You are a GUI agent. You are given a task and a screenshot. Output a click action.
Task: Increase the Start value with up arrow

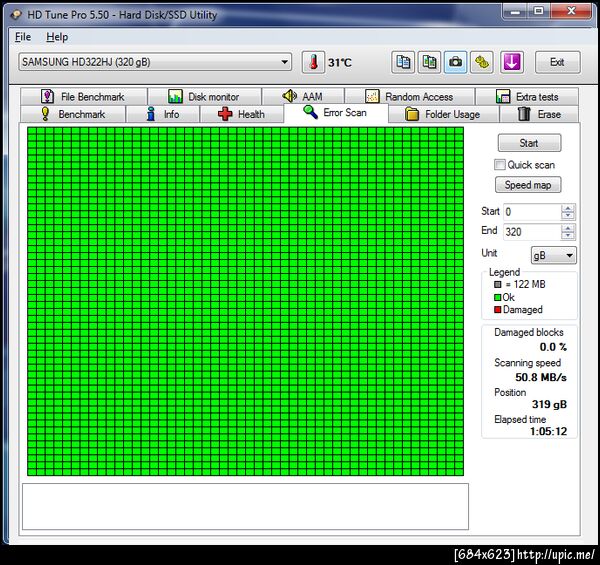click(568, 208)
